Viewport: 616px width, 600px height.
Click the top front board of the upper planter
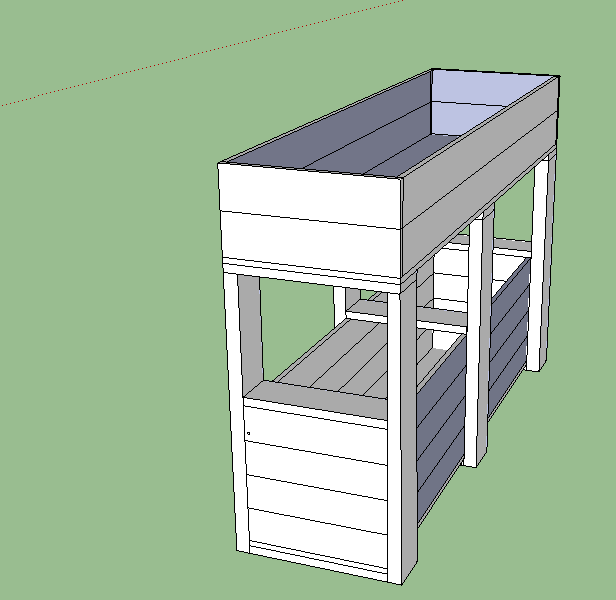(310, 190)
